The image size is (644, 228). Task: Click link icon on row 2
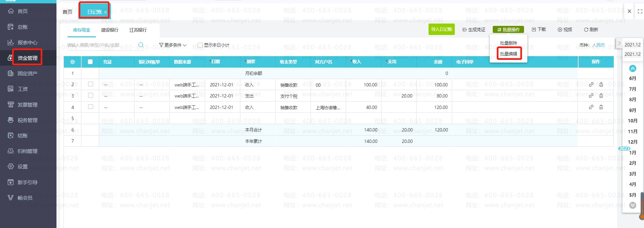coord(591,85)
